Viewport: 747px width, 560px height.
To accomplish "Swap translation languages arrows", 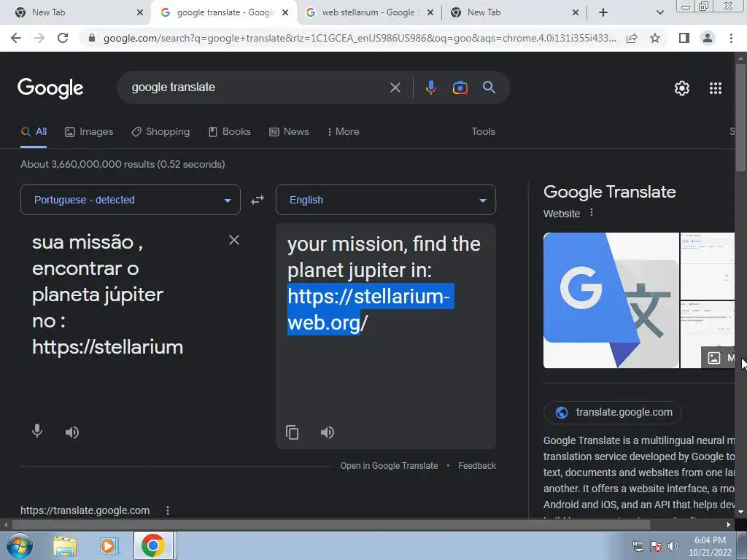I will 258,200.
